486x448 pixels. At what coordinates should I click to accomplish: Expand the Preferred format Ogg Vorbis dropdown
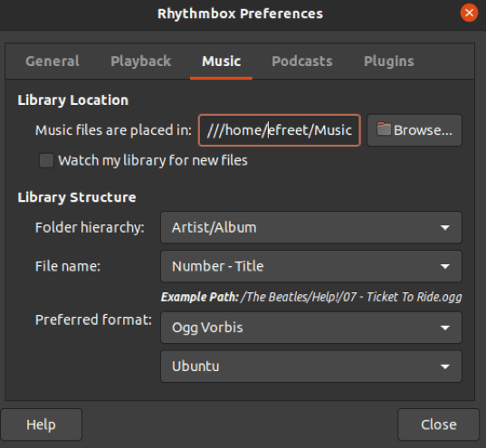[311, 328]
